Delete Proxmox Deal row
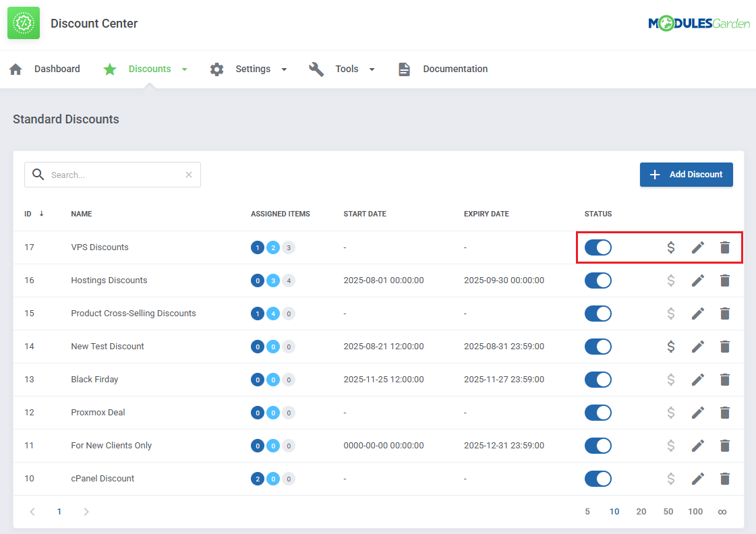Viewport: 756px width, 534px height. coord(725,413)
